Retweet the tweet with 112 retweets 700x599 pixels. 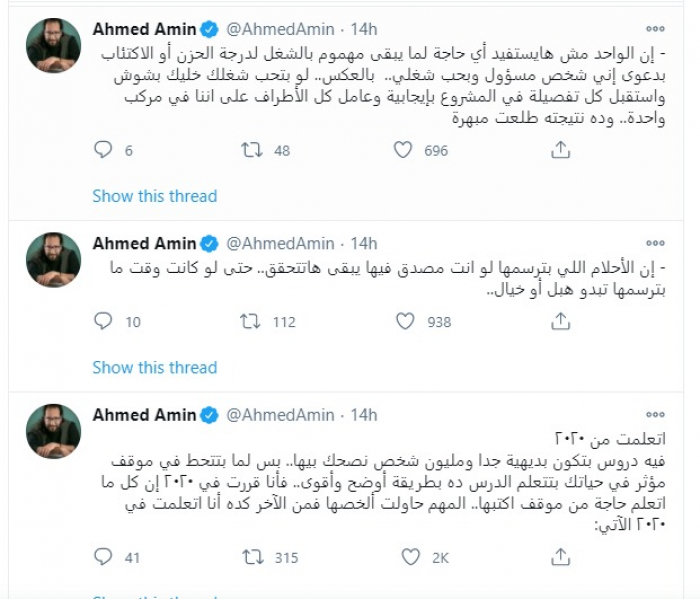pyautogui.click(x=254, y=321)
